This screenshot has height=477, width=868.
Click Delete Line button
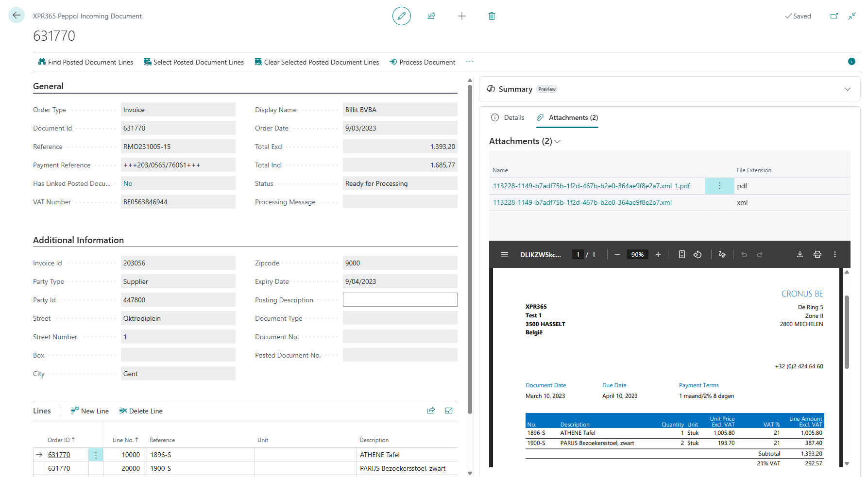(141, 411)
